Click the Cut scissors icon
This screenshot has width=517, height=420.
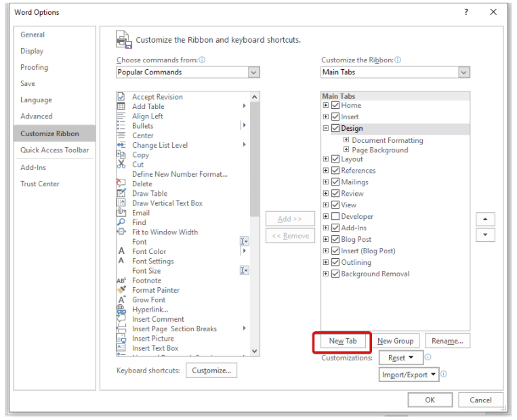[x=121, y=164]
